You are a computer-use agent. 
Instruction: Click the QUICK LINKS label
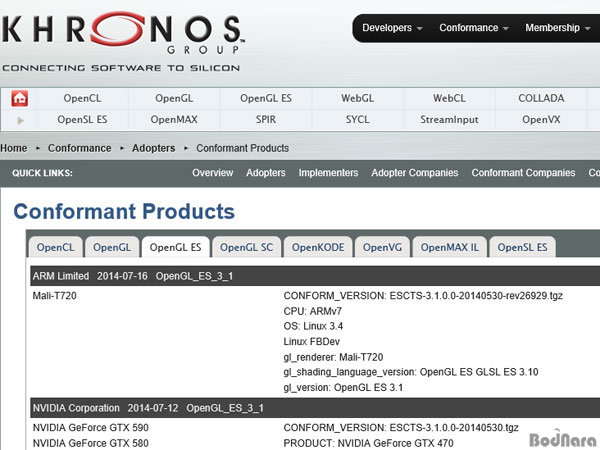[x=42, y=173]
